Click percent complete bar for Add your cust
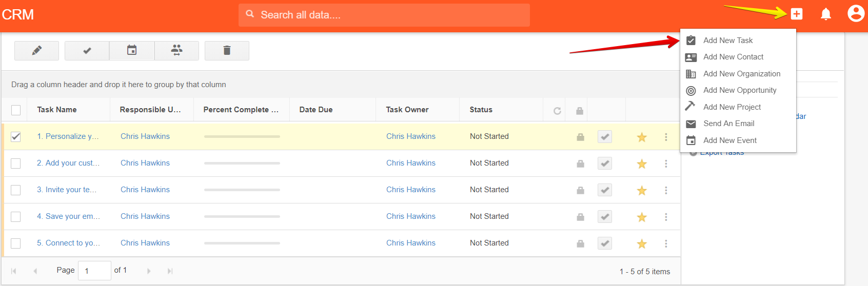 [x=242, y=163]
